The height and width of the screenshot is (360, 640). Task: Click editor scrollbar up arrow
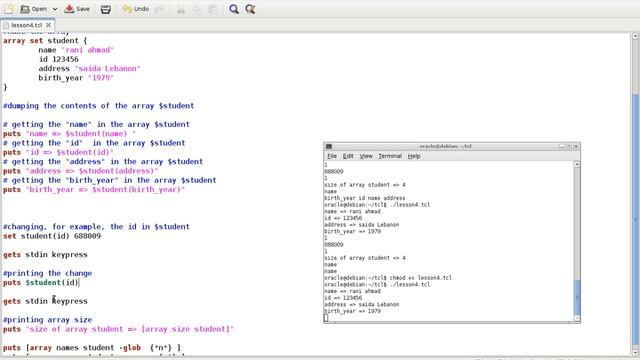pos(635,36)
